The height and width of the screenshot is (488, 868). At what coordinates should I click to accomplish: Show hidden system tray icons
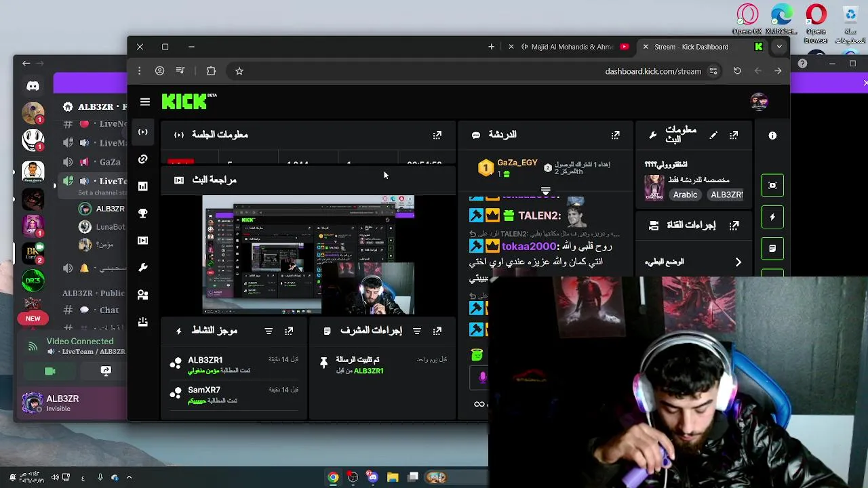coord(129,477)
